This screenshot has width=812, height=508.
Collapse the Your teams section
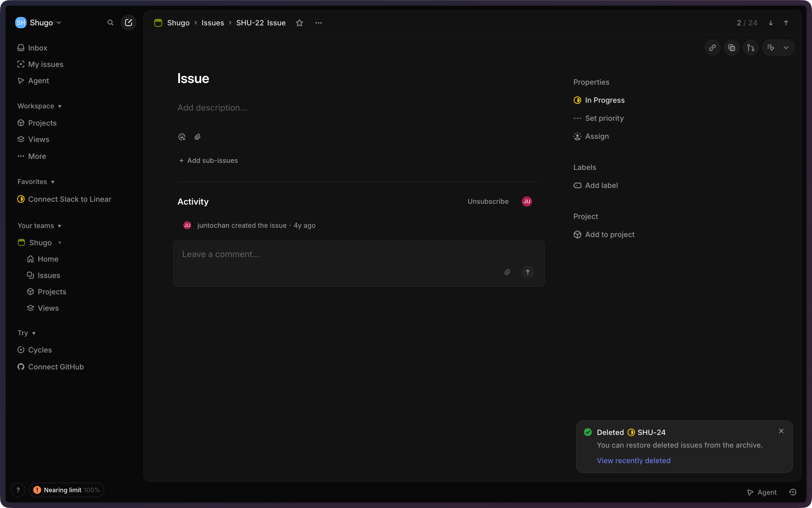pos(39,225)
